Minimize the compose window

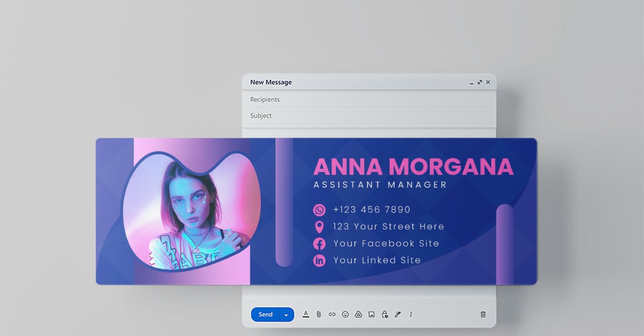tap(471, 83)
